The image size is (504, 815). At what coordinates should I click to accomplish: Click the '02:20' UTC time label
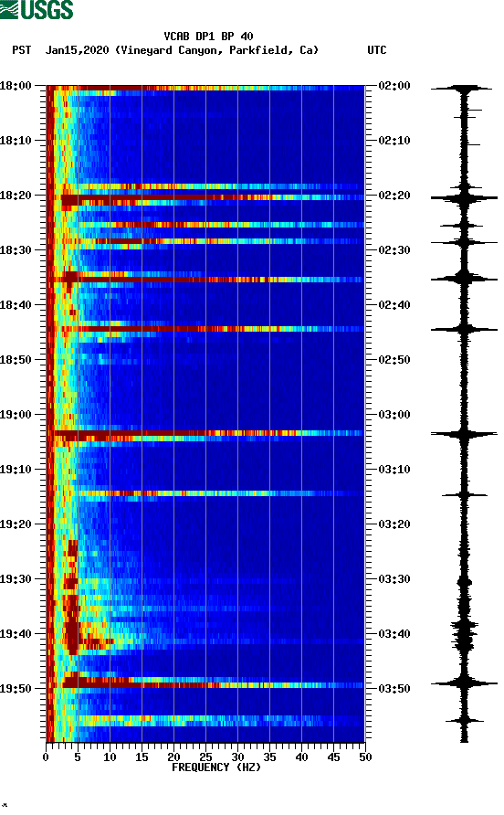(x=394, y=196)
